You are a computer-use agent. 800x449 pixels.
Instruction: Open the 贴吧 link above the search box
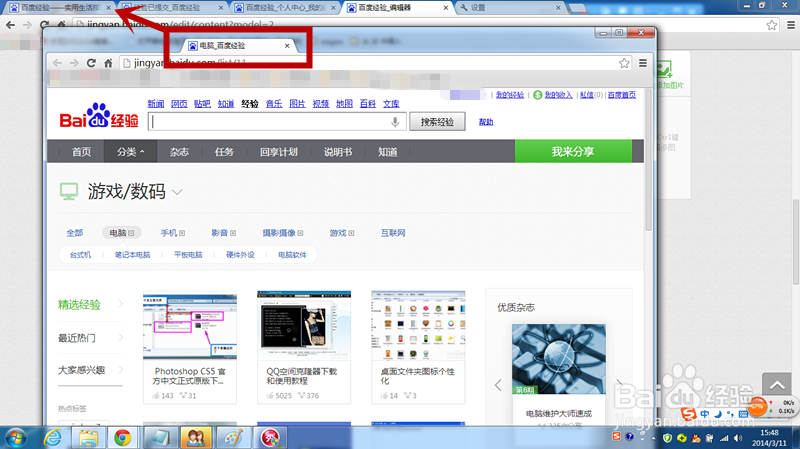click(202, 104)
